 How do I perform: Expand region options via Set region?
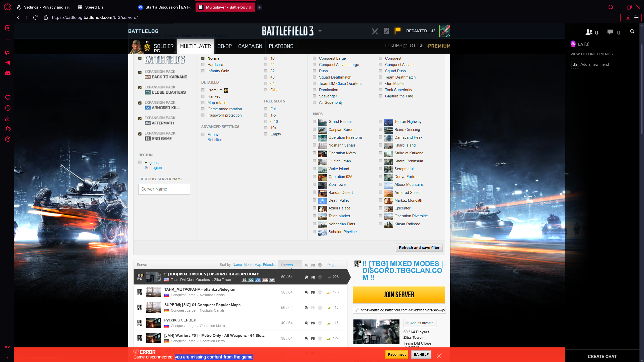click(x=153, y=167)
